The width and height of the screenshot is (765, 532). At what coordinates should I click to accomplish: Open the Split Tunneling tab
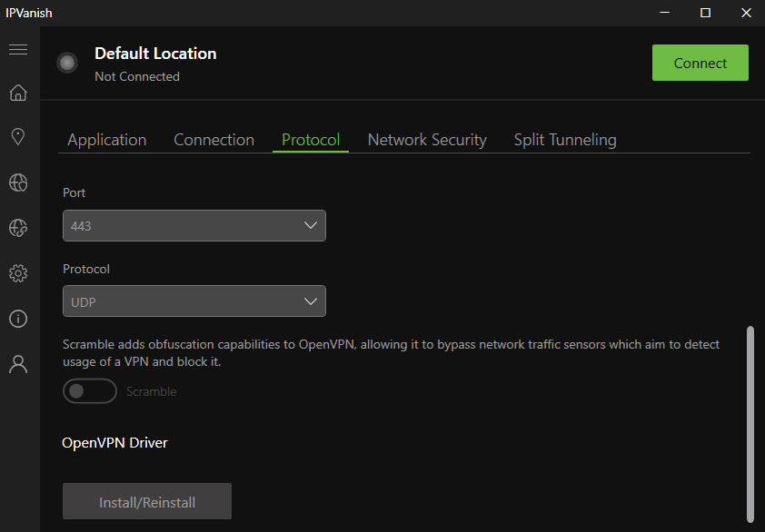point(565,140)
